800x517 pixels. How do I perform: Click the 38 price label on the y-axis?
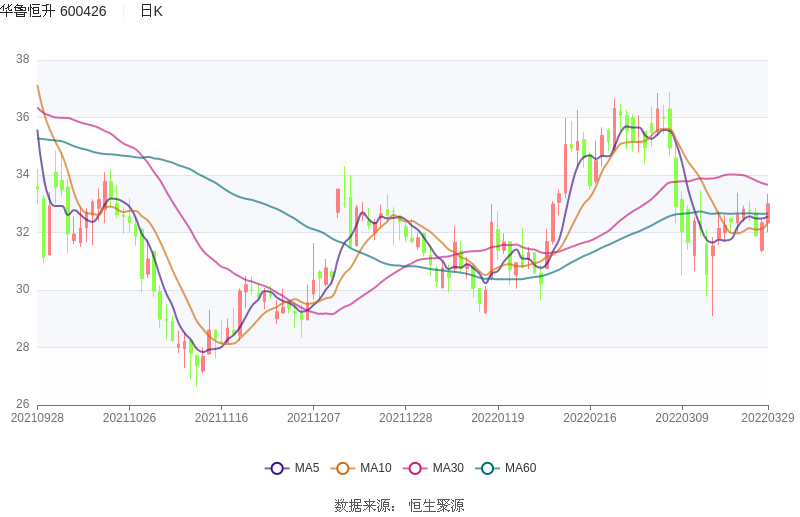point(22,60)
